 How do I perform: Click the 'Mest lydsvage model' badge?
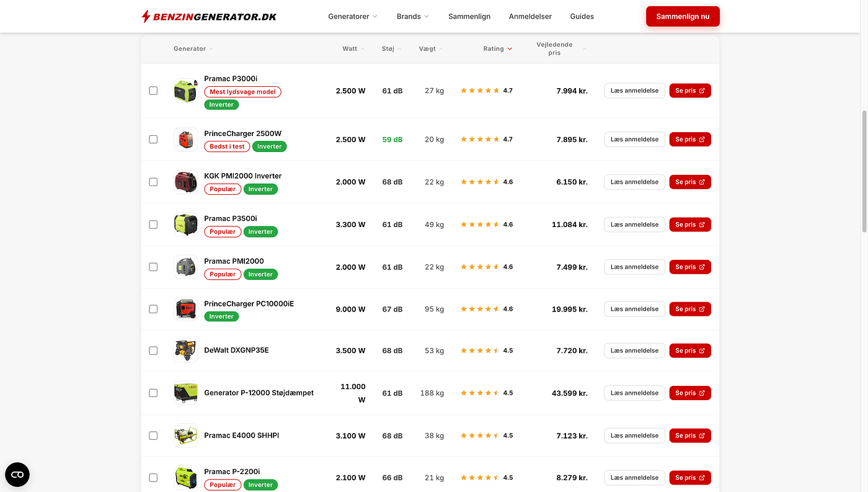(x=242, y=92)
